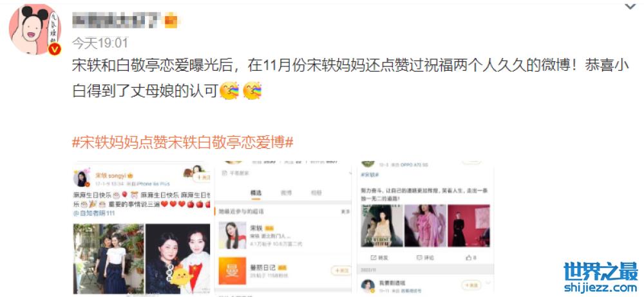644x297 pixels.
Task: Click the membership badge beside the blurred username
Action: tap(171, 20)
